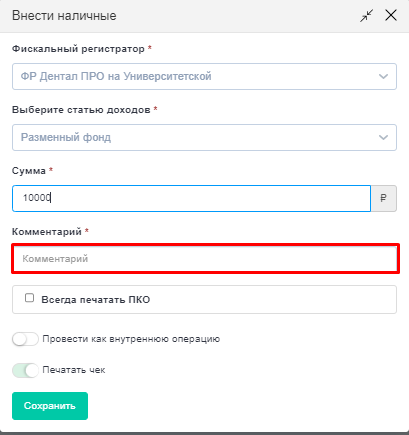The width and height of the screenshot is (409, 435).
Task: Click the Всегда печатать ПКО label text
Action: 96,300
